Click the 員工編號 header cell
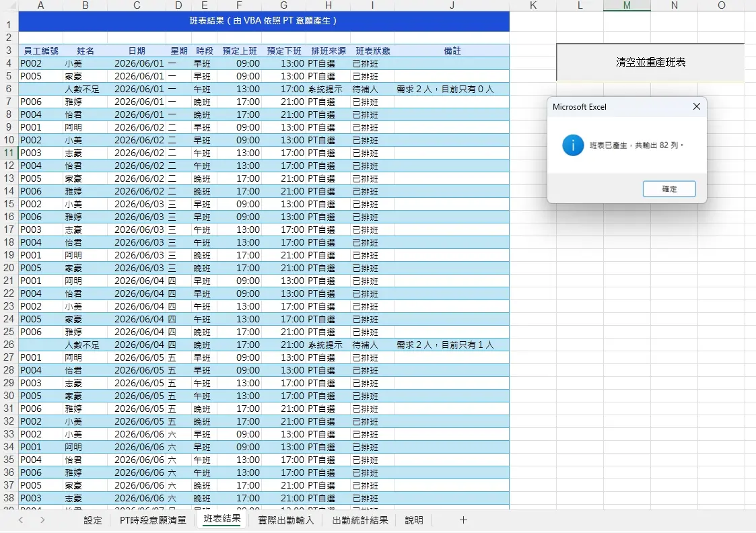 40,50
